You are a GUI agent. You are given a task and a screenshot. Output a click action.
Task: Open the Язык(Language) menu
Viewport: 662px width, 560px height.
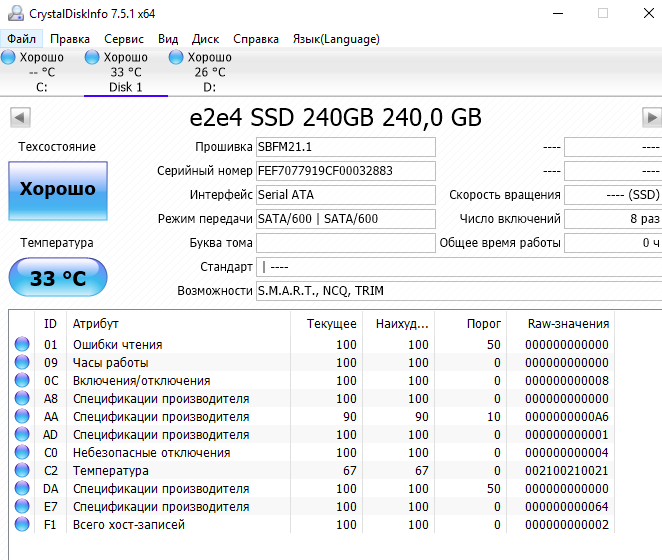(x=336, y=39)
